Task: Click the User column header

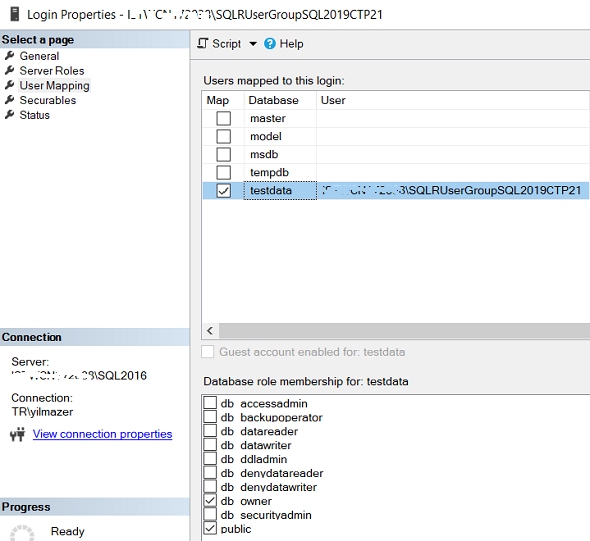Action: (x=453, y=100)
